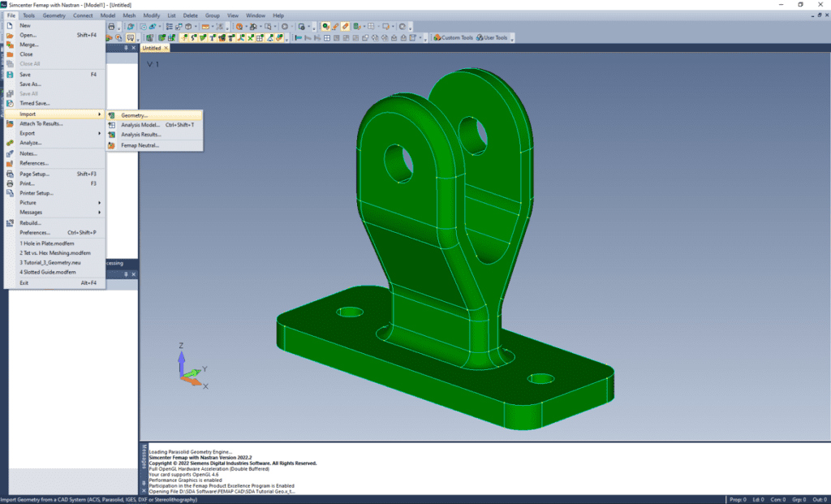Choose Femap Neutral... from the Import submenu
The image size is (831, 504).
[154, 145]
